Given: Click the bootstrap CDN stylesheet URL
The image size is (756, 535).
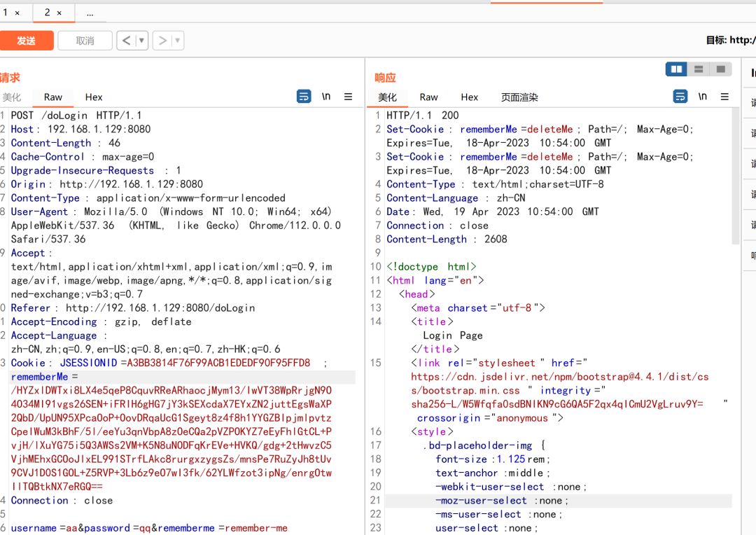Looking at the screenshot, I should tap(560, 384).
